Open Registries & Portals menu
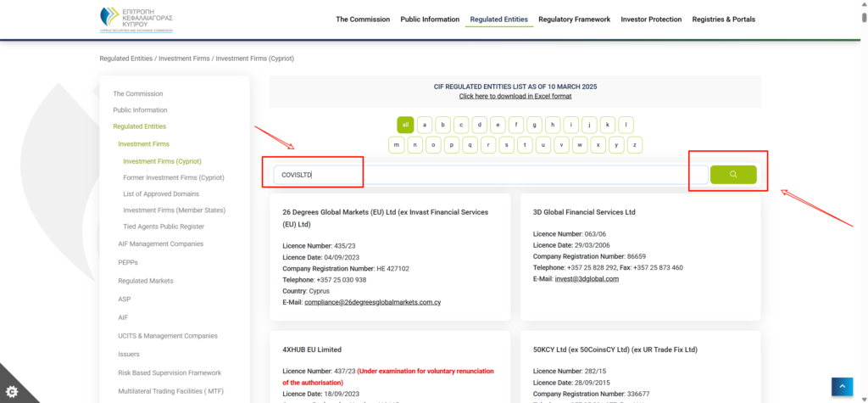Image resolution: width=868 pixels, height=403 pixels. coord(723,20)
